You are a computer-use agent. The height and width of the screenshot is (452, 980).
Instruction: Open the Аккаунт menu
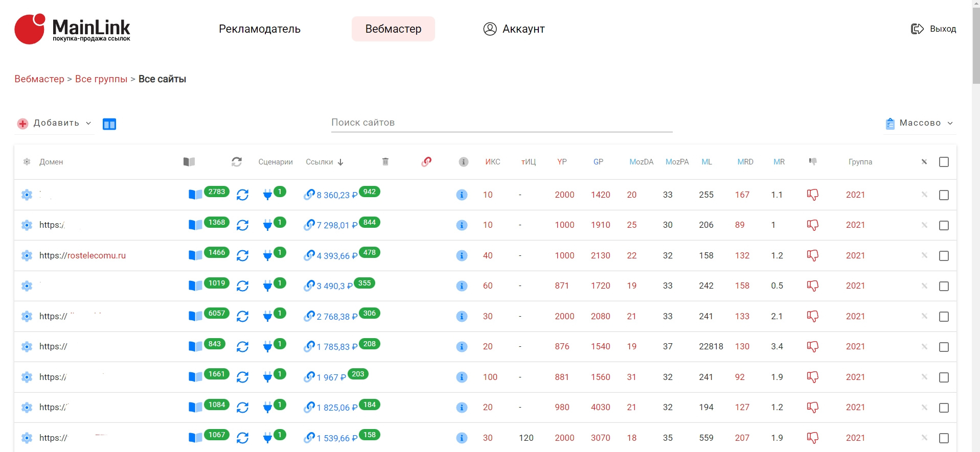514,29
